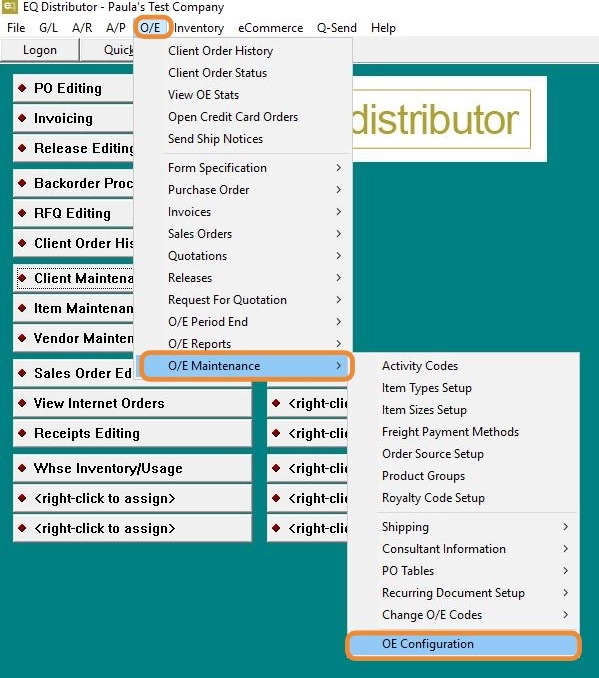Screen dimensions: 599x678
Task: Click the Whse Inventory/Usage button
Action: tap(132, 468)
